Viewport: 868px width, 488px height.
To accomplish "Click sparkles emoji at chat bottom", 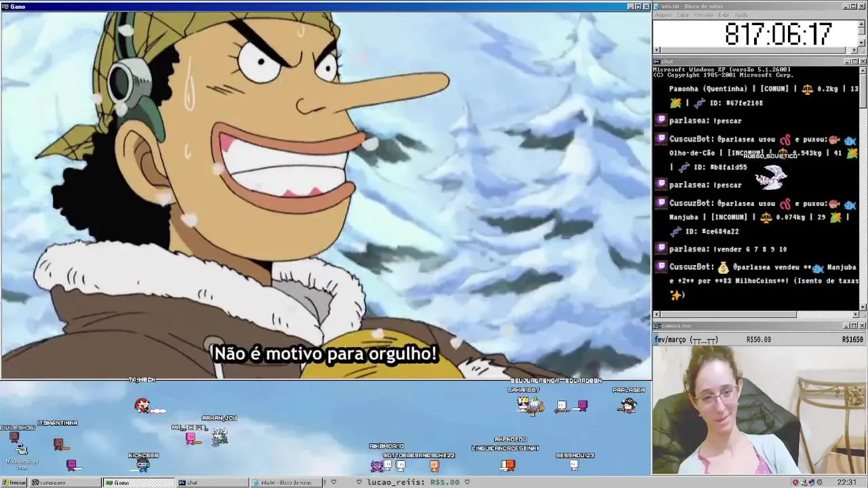I will click(x=676, y=295).
